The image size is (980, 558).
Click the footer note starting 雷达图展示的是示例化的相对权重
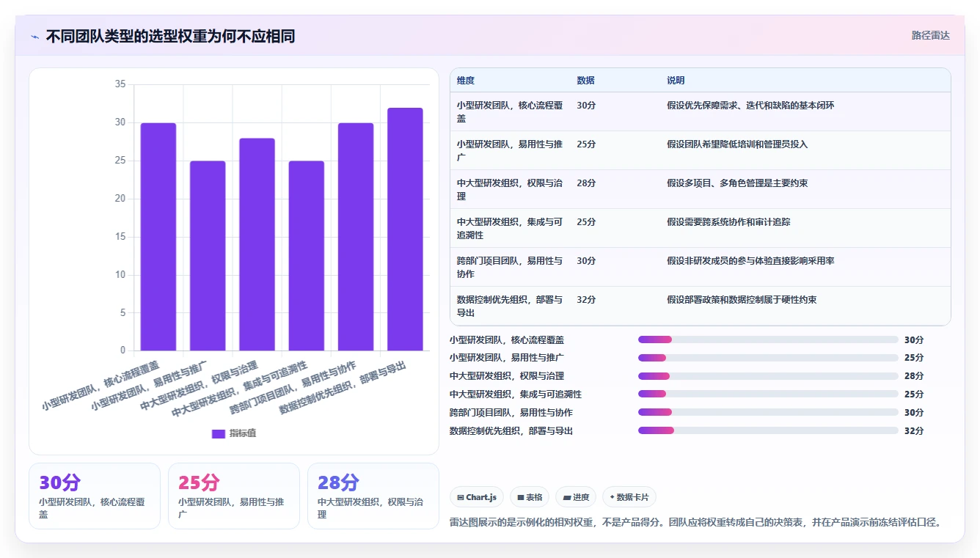695,522
